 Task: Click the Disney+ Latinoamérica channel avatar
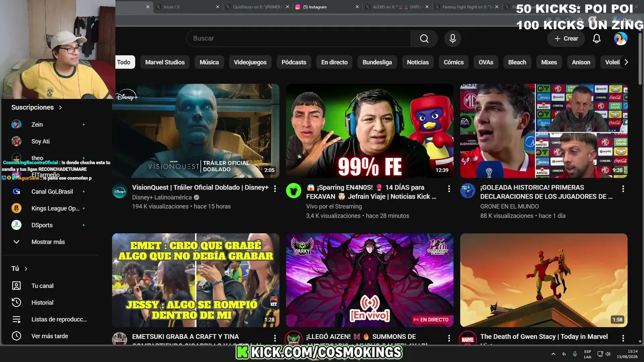pos(120,191)
